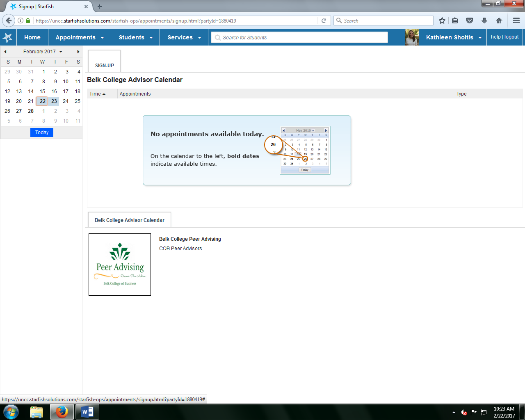Image resolution: width=525 pixels, height=420 pixels.
Task: Open Windows Start menu
Action: pos(11,412)
